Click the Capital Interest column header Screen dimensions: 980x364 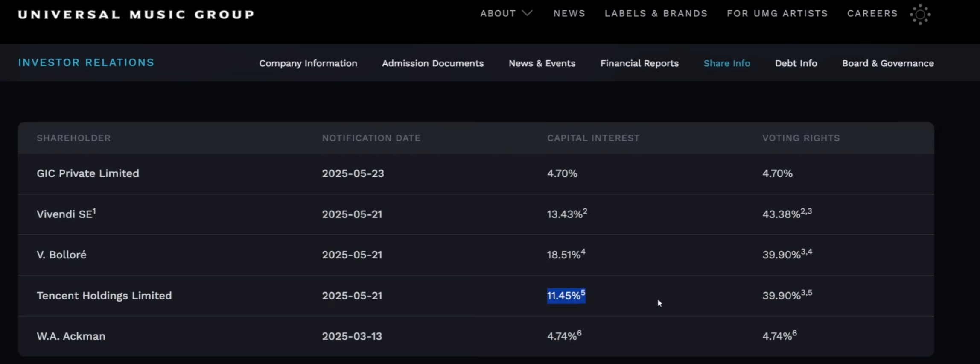pyautogui.click(x=593, y=138)
